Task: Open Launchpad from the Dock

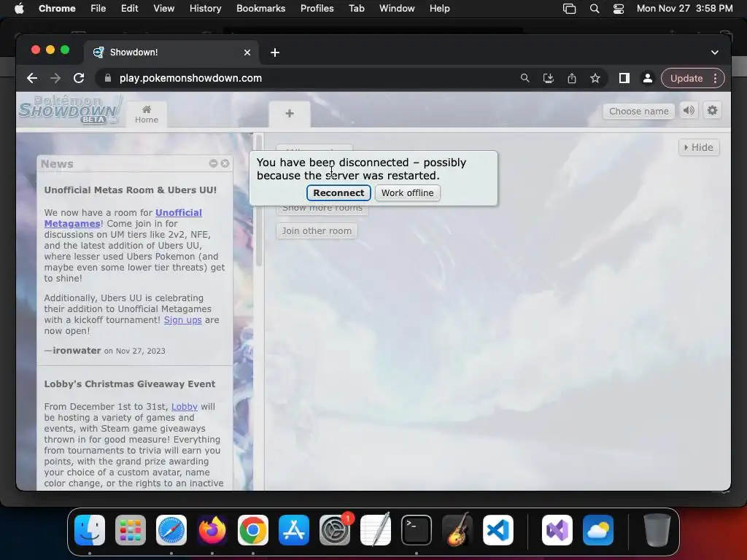Action: coord(131,530)
